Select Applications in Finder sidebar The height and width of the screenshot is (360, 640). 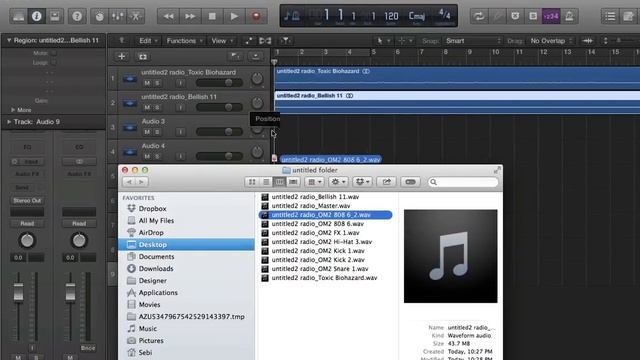pyautogui.click(x=158, y=293)
